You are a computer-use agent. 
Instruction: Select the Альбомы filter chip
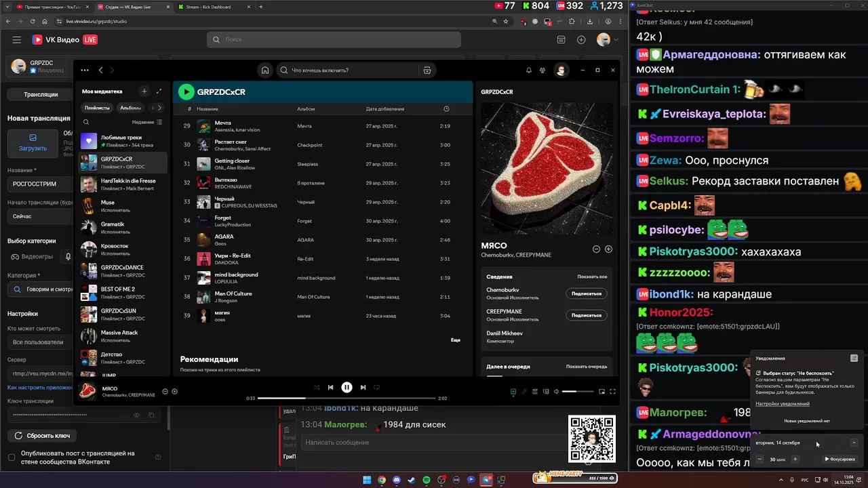130,108
